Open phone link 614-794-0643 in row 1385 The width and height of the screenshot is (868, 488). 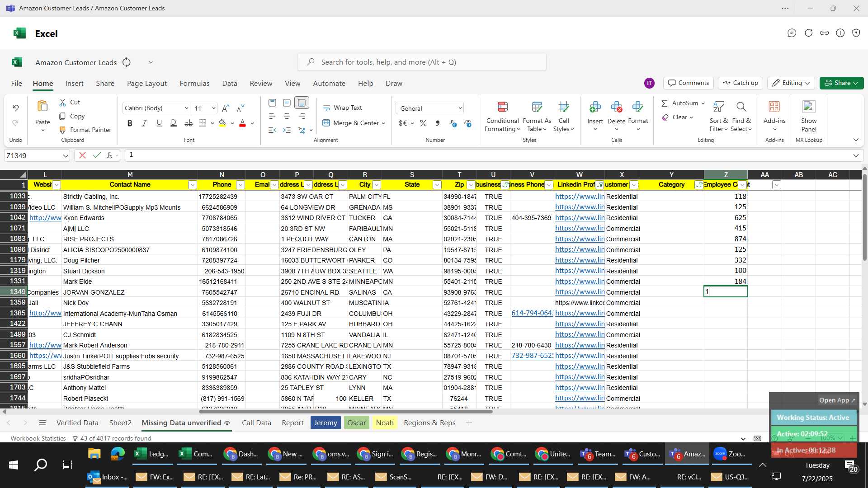point(532,313)
